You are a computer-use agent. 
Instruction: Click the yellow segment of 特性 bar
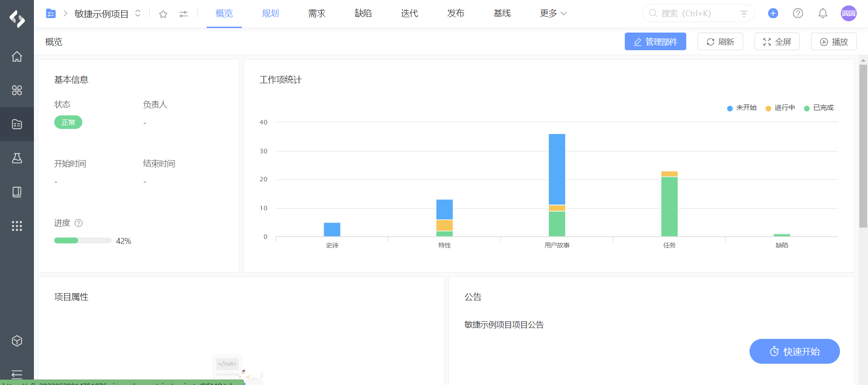444,225
